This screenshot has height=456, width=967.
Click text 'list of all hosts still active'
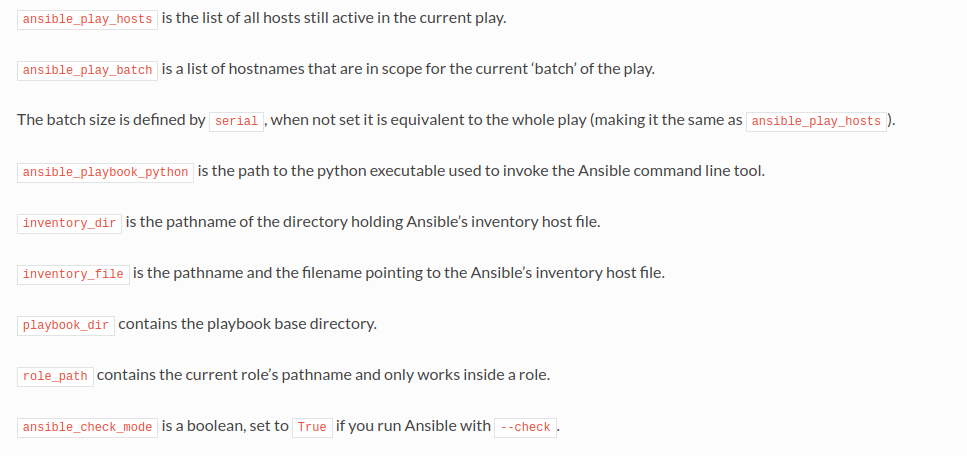285,18
